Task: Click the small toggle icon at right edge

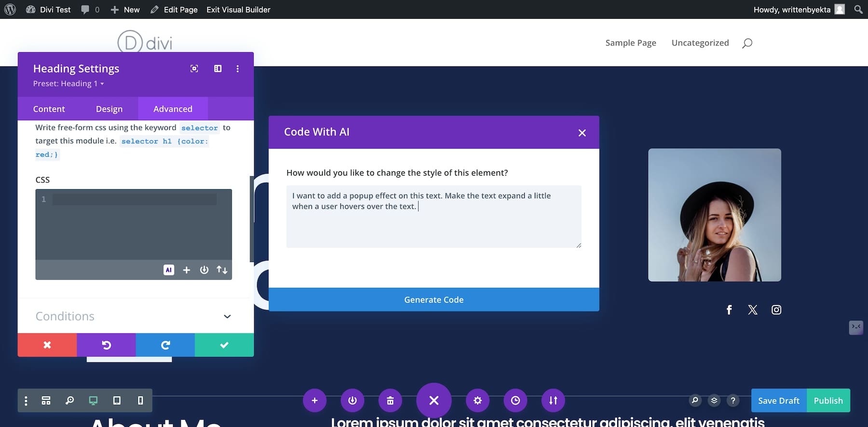Action: 856,327
